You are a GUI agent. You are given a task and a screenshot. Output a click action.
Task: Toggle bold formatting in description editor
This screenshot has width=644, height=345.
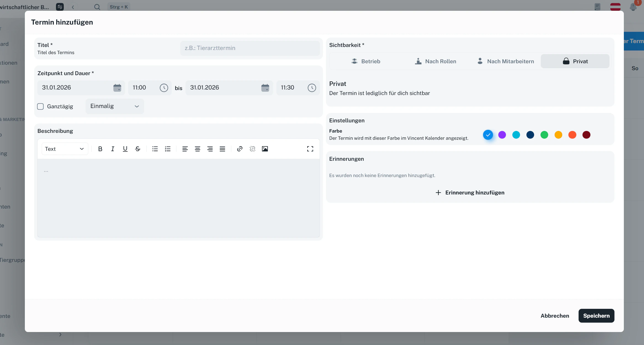tap(100, 149)
